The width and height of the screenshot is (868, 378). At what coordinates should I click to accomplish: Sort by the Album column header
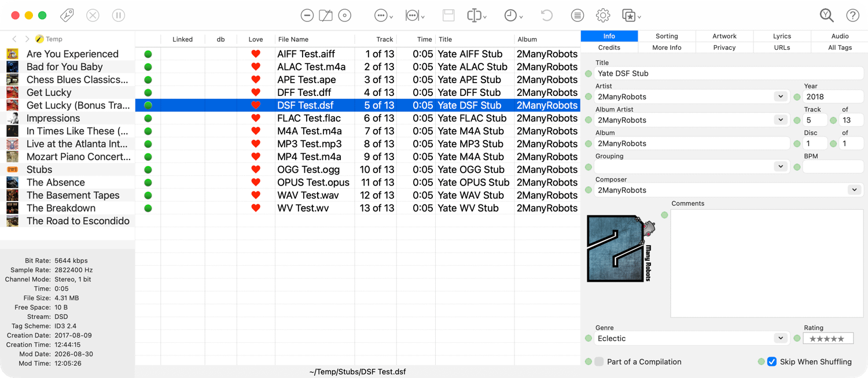547,39
